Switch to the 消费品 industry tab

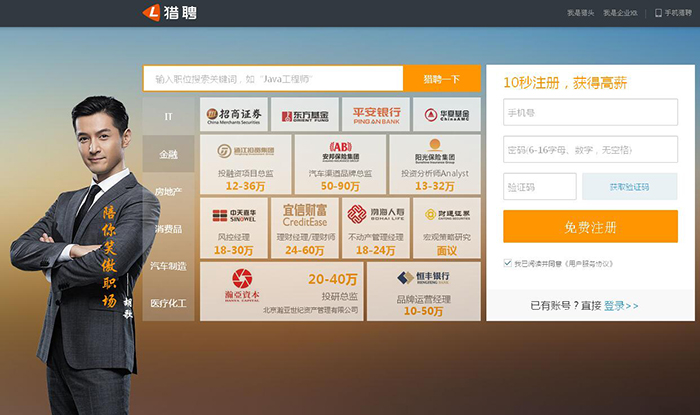[x=168, y=229]
